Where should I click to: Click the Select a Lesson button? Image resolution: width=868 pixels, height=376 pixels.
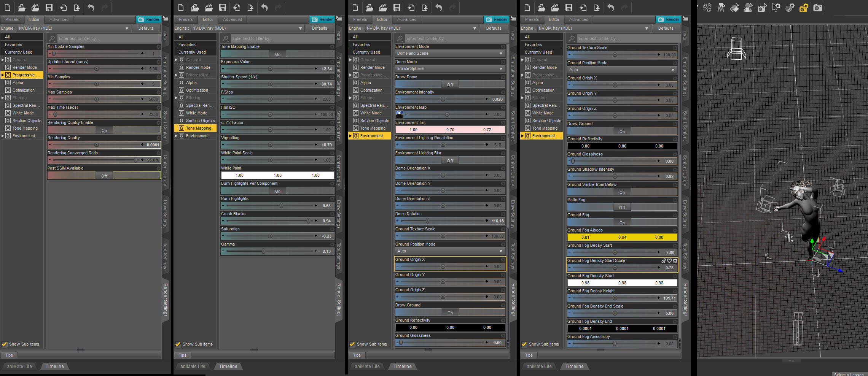pyautogui.click(x=849, y=374)
